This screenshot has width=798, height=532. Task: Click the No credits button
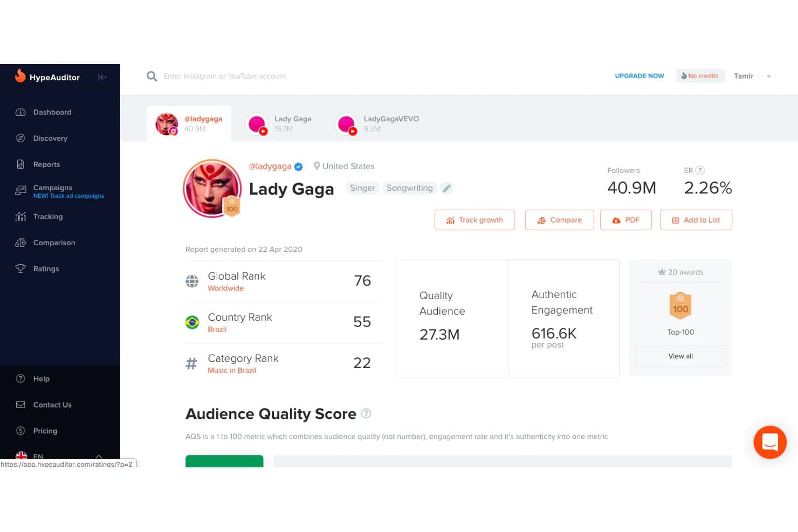[x=700, y=76]
